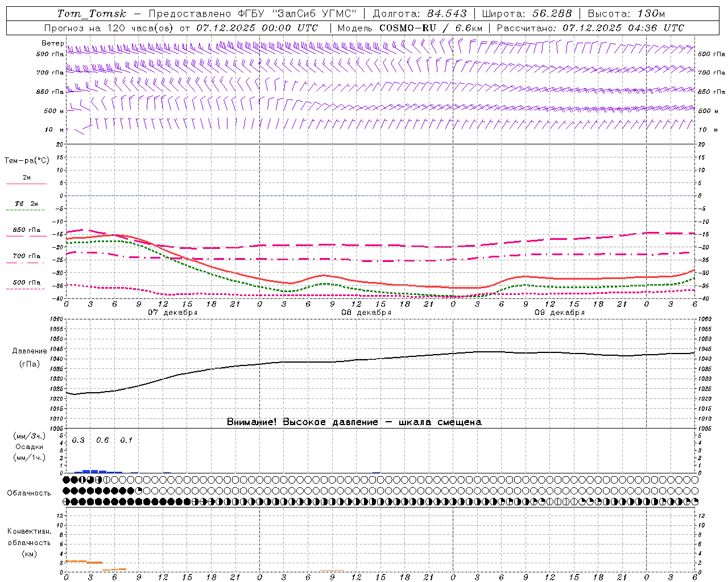Click the solid blue 2м legend line
Image resolution: width=728 pixels, height=582 pixels.
tap(26, 184)
